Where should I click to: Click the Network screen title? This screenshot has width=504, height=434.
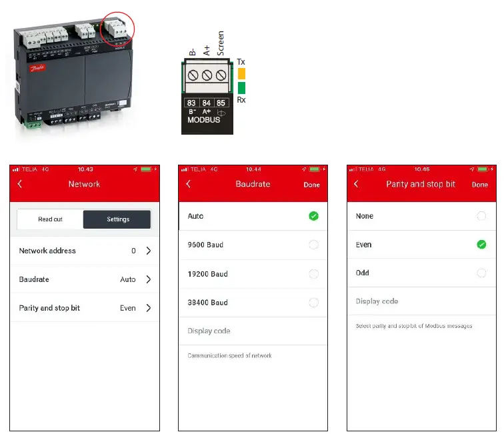[x=84, y=184]
